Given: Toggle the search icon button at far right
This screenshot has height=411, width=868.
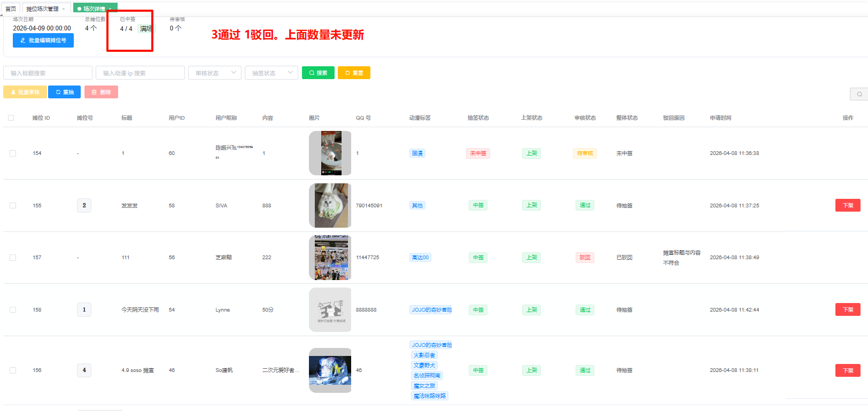Looking at the screenshot, I should (x=859, y=94).
